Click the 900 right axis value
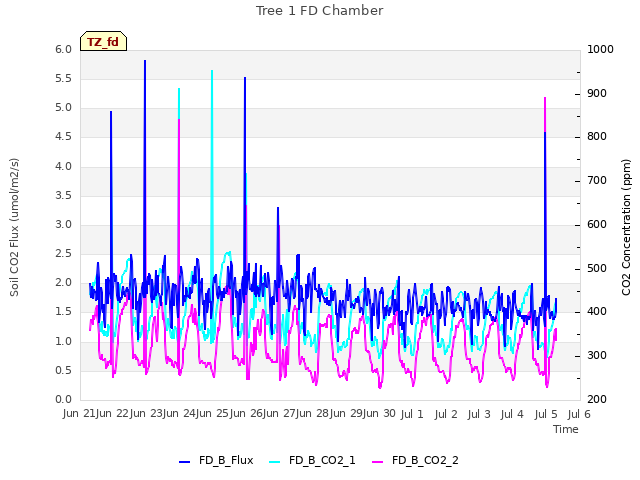Screen dimensions: 640x480 597,94
